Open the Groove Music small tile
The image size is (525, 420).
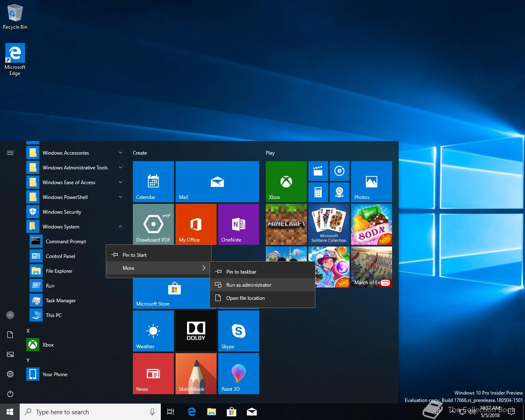coord(340,171)
